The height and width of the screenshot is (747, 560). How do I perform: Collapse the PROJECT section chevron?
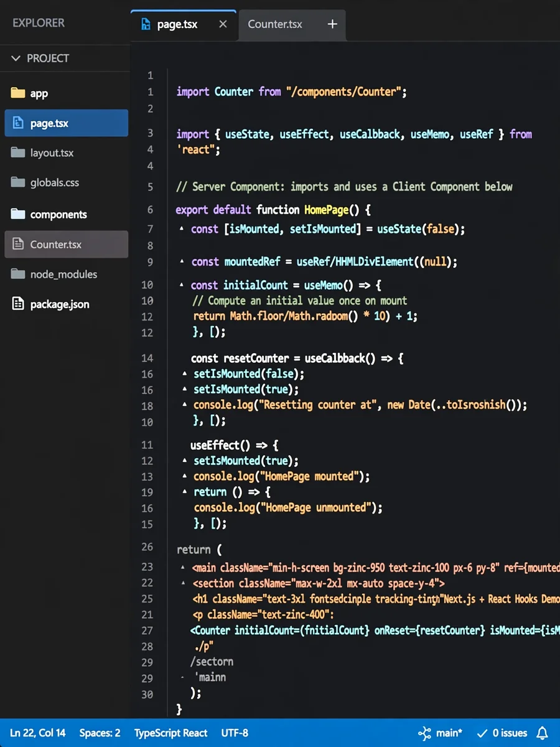click(x=16, y=59)
